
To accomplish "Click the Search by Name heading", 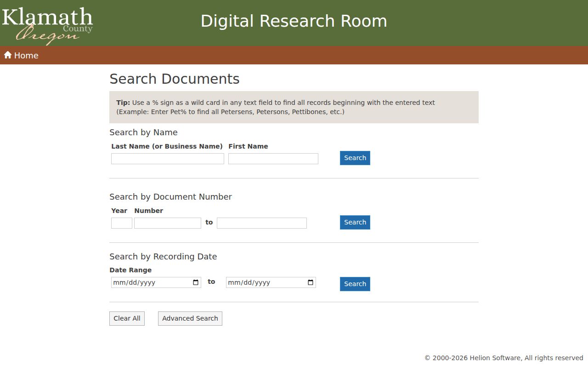I will coord(143,132).
